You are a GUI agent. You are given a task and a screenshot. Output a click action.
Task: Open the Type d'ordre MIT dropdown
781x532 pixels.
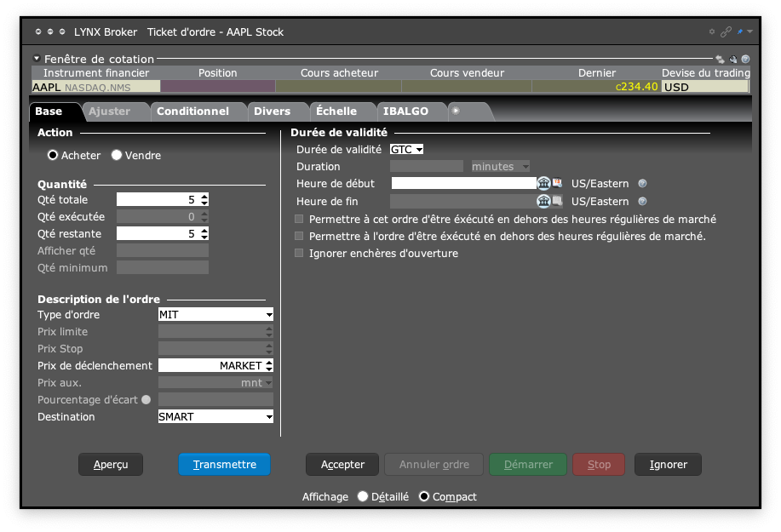tap(215, 314)
